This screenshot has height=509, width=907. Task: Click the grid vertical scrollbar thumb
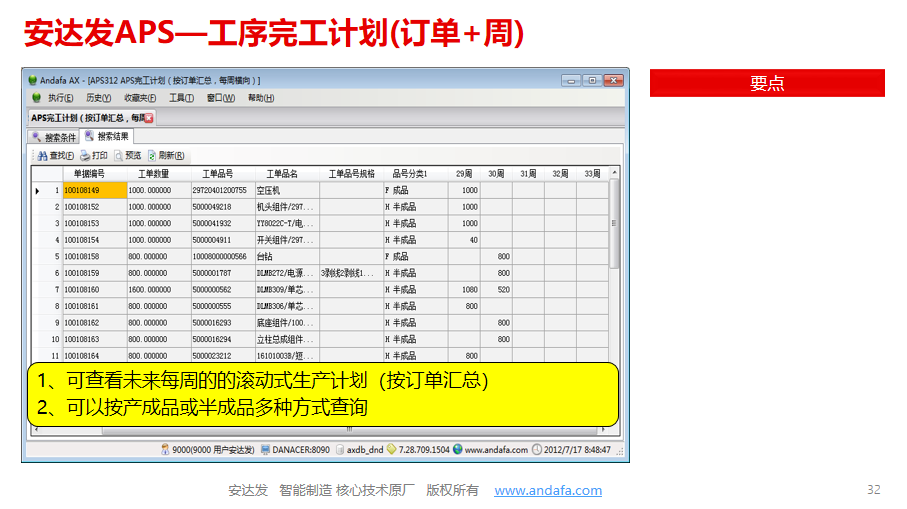coord(614,223)
